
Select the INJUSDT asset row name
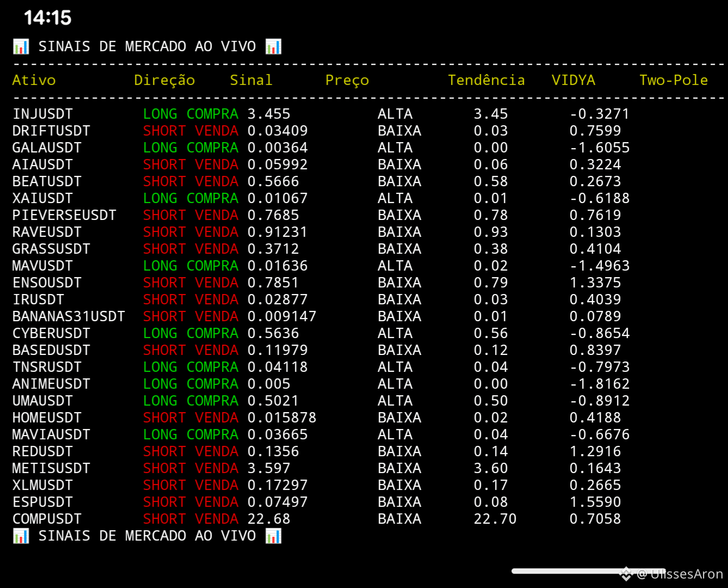(42, 114)
